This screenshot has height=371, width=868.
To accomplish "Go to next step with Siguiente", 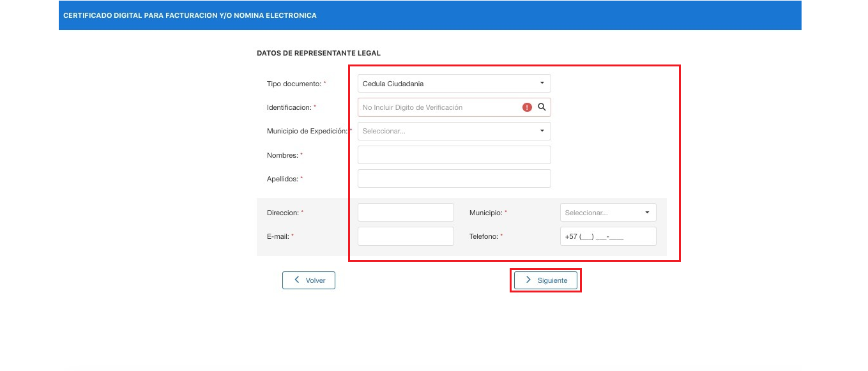I will [545, 280].
